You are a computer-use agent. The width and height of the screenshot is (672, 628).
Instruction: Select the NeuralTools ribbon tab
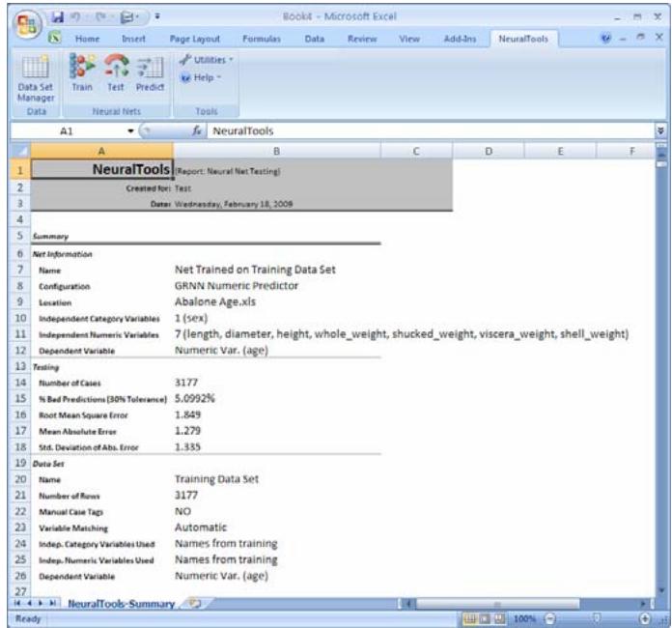coord(523,39)
